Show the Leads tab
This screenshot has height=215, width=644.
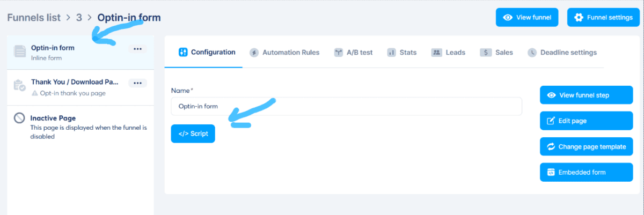tap(448, 53)
